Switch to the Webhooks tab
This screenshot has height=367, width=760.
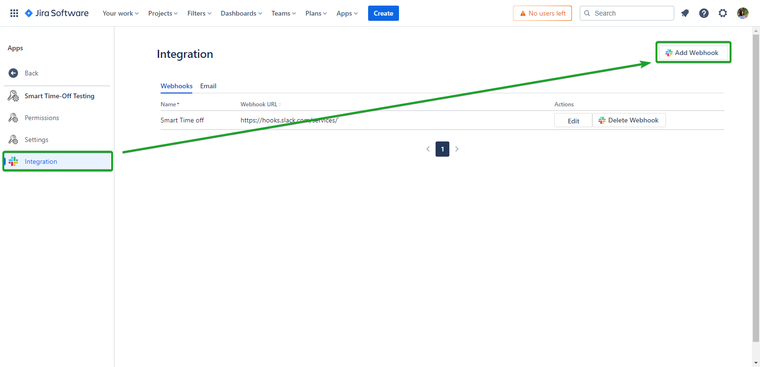coord(176,86)
